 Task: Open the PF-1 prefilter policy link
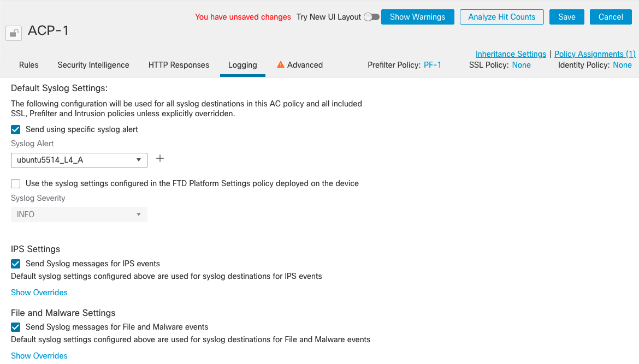click(433, 65)
